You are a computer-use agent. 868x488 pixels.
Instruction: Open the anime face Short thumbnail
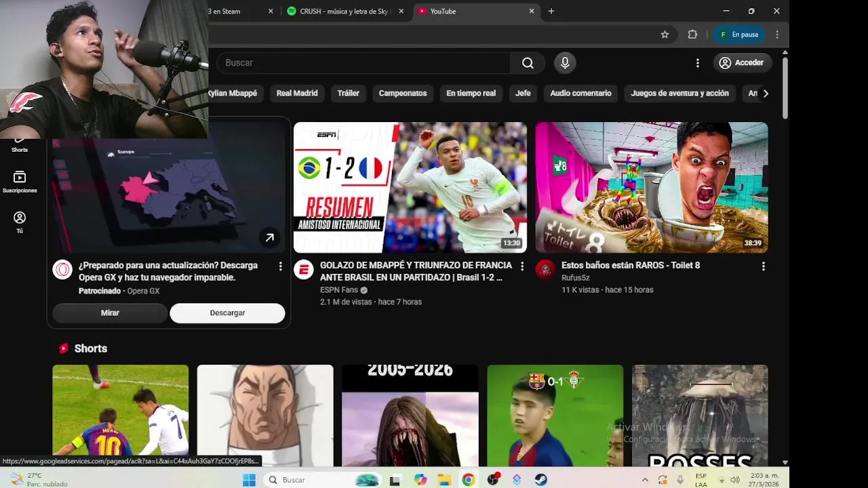click(x=265, y=415)
